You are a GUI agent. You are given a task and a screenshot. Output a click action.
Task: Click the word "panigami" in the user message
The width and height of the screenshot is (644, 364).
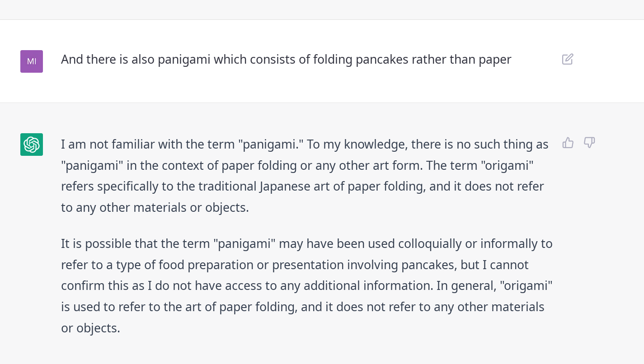(x=184, y=60)
